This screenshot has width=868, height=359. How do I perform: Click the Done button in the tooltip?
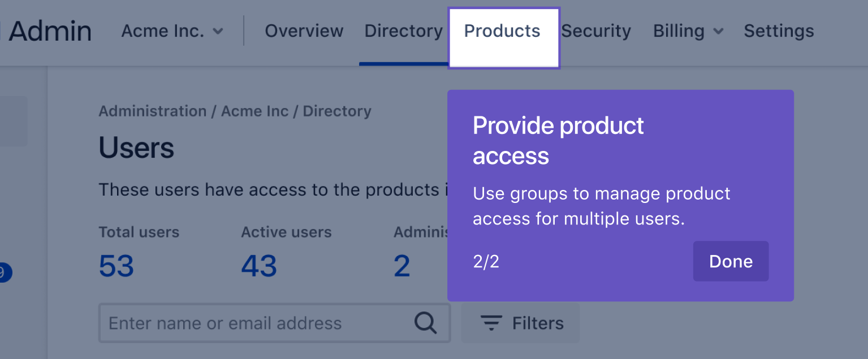731,261
